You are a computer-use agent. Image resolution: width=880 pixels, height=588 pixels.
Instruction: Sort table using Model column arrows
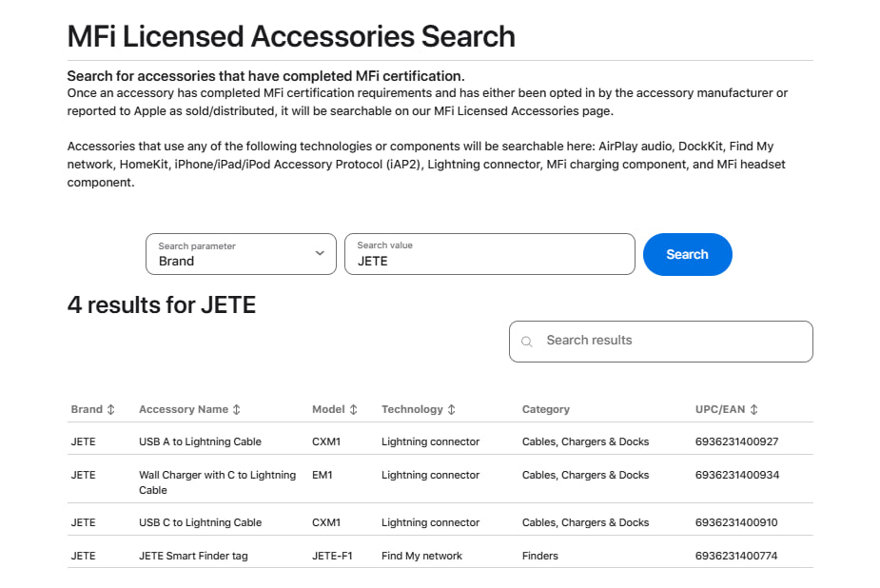tap(353, 409)
